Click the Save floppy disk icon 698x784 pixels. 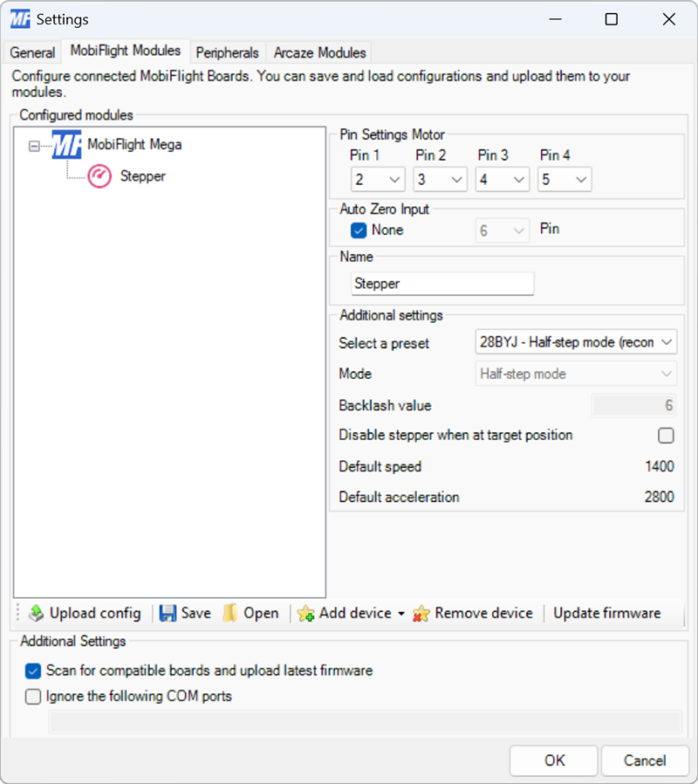[x=166, y=613]
